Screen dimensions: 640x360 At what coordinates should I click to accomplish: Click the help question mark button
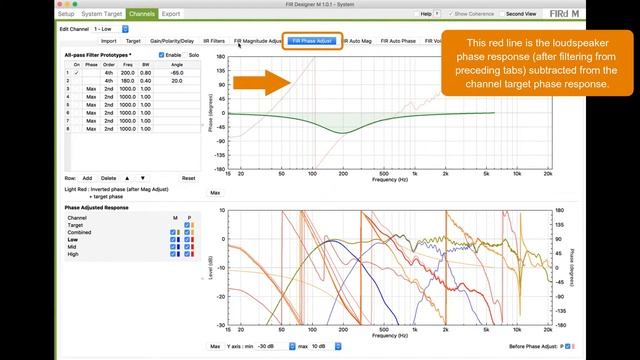click(x=437, y=14)
